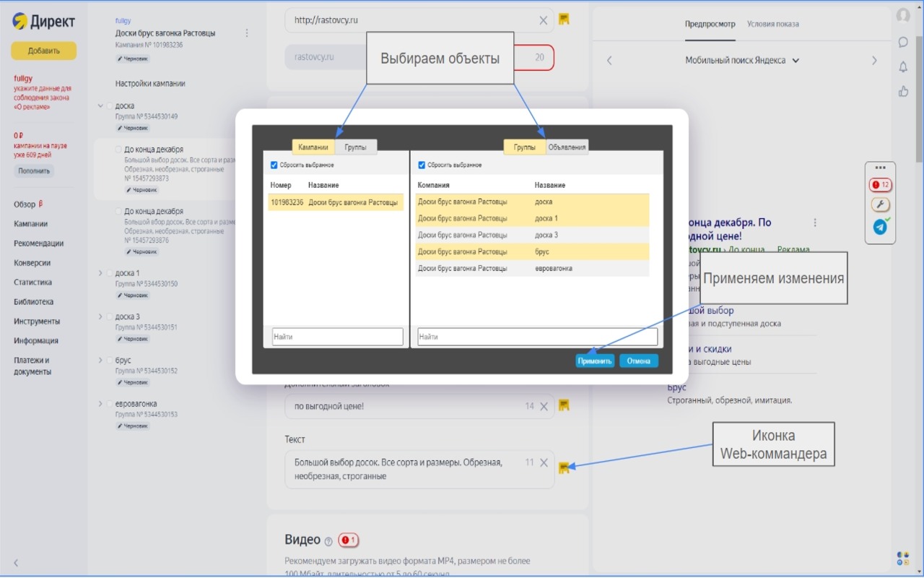The height and width of the screenshot is (578, 924).
Task: Open the 'Мобильный поиск Яндекса' dropdown
Action: 742,61
